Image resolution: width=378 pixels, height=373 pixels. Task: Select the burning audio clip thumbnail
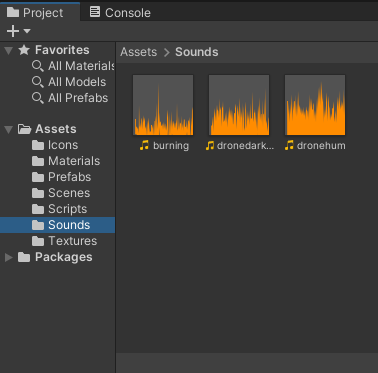click(163, 105)
